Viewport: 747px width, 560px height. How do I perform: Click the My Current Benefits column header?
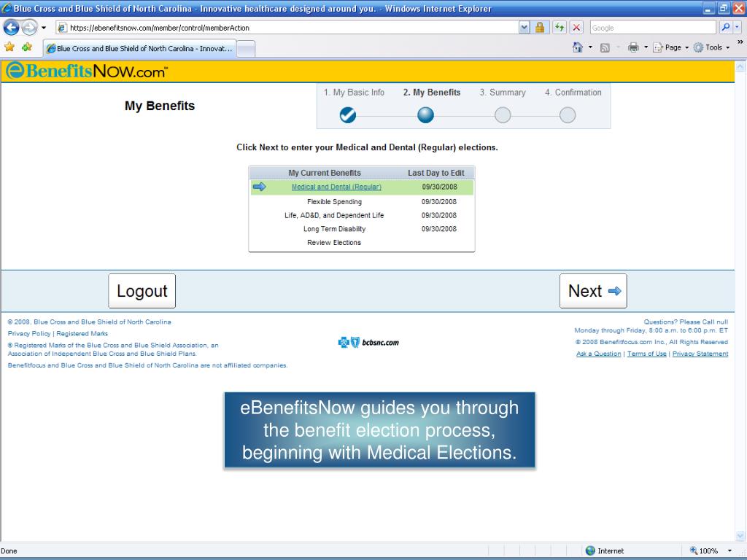325,173
